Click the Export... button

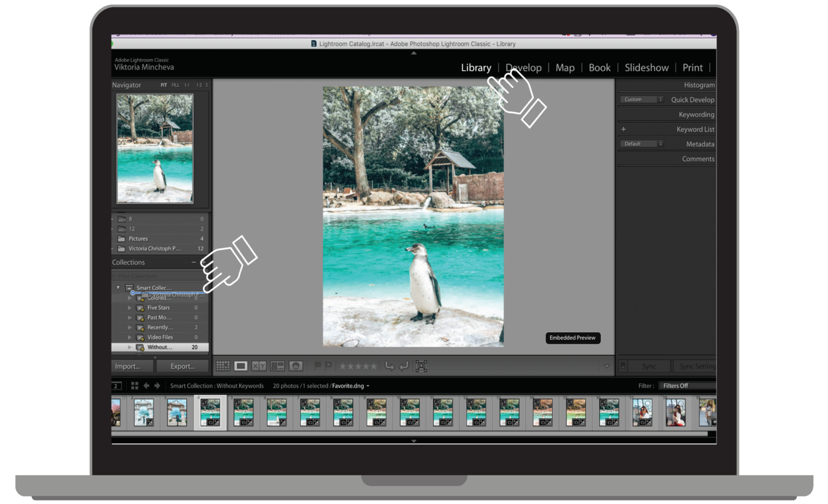click(182, 366)
